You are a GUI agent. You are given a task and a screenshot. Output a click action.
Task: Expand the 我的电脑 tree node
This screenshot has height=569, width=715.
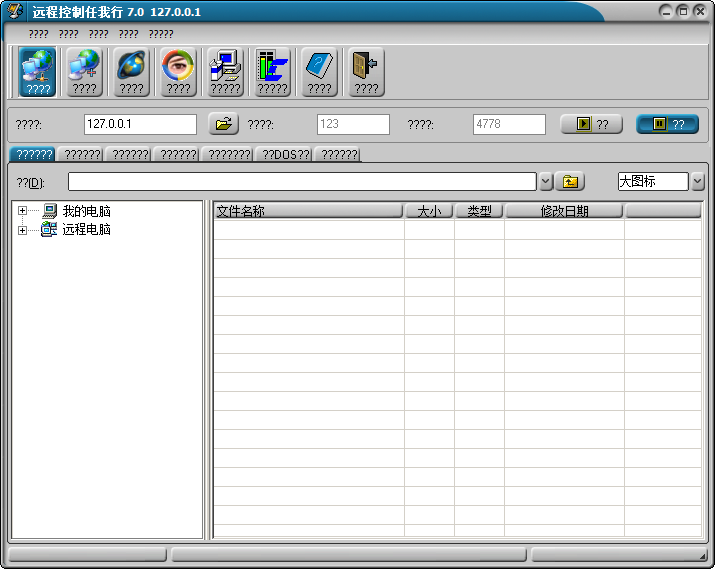point(22,211)
